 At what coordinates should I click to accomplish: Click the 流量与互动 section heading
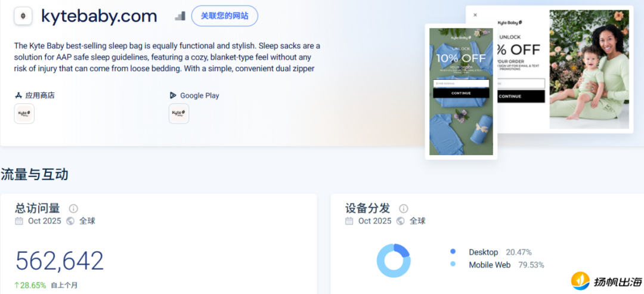pyautogui.click(x=35, y=175)
